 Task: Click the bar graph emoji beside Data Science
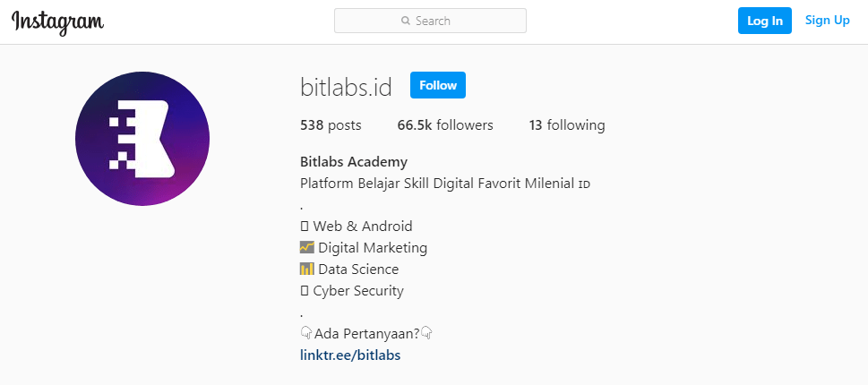307,269
